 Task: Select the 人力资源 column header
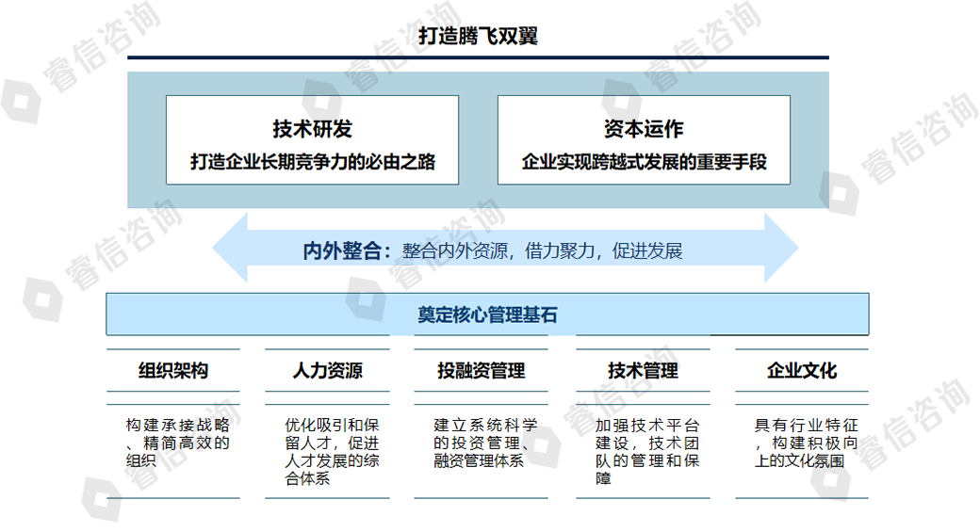[x=327, y=370]
